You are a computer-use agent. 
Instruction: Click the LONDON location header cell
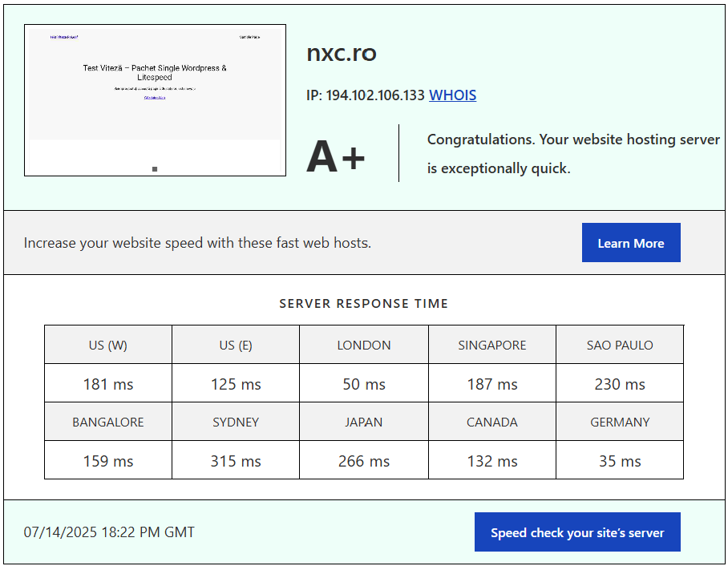coord(364,346)
